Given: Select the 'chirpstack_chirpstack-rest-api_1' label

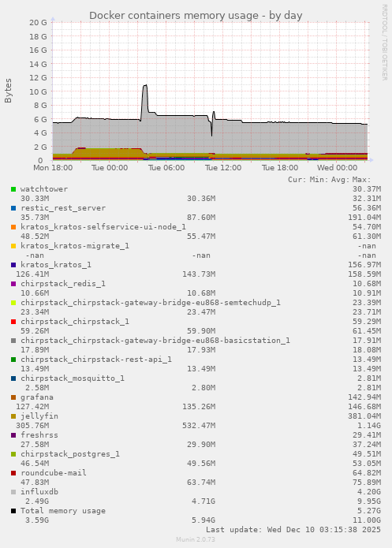Looking at the screenshot, I should click(96, 359).
